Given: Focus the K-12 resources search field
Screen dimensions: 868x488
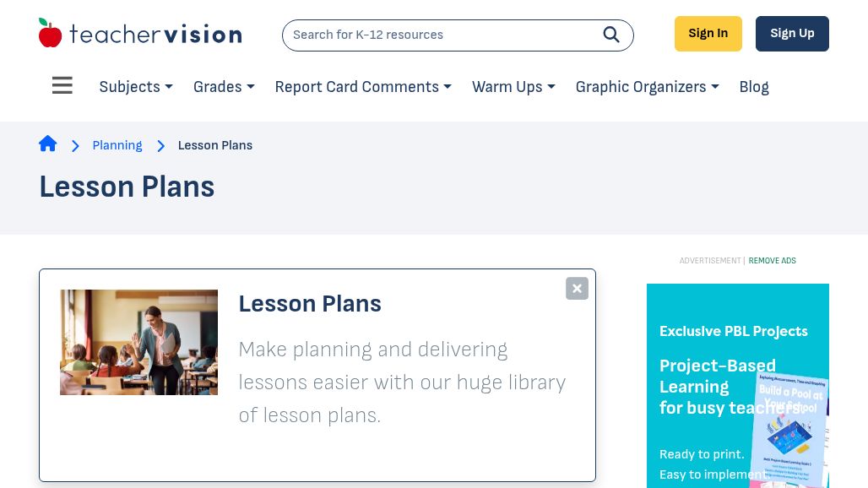Looking at the screenshot, I should click(x=442, y=35).
